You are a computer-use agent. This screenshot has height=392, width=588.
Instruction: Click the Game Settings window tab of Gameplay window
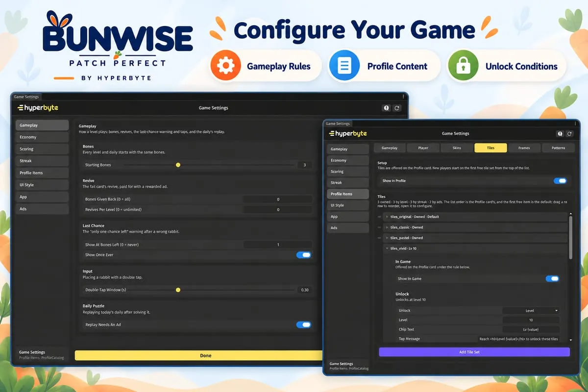tap(26, 97)
